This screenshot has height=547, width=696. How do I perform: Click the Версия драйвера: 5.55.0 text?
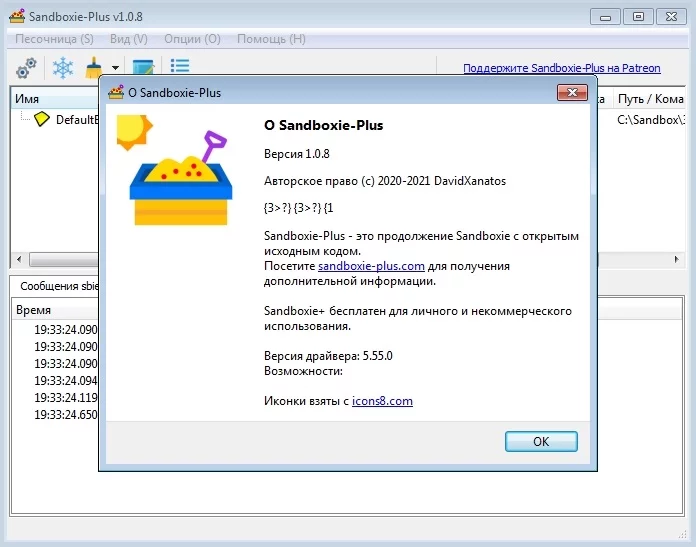pyautogui.click(x=328, y=356)
